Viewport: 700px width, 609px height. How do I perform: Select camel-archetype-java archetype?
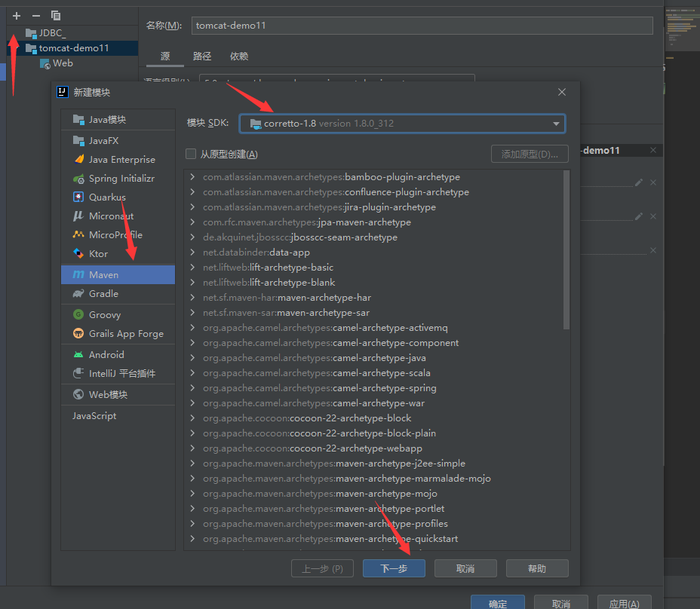[315, 358]
